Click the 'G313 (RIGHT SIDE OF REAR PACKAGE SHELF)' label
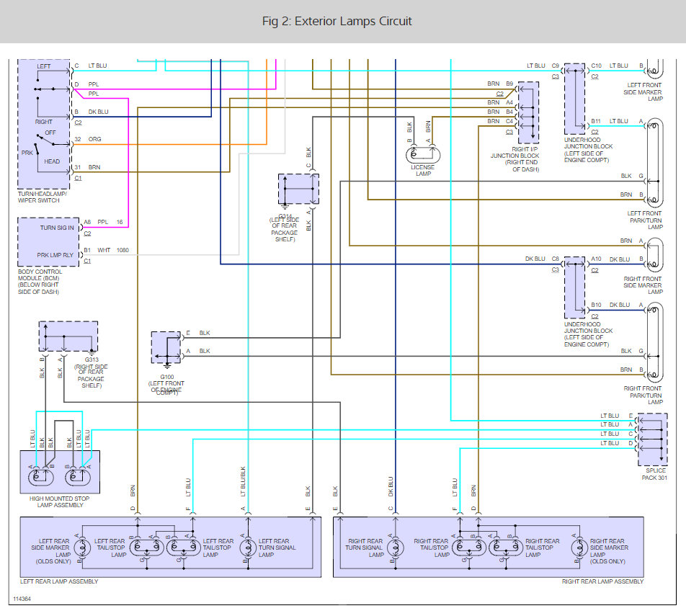The image size is (686, 616). click(91, 372)
